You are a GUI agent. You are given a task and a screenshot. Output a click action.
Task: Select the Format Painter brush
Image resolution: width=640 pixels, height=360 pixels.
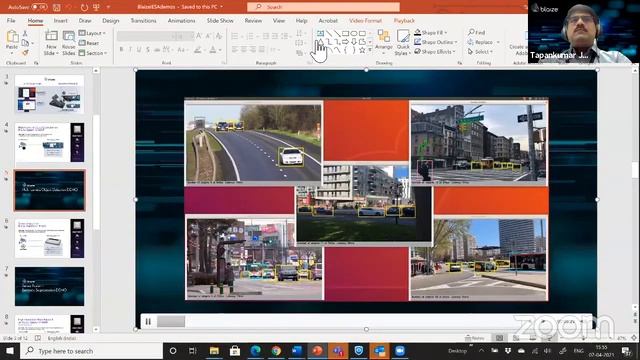click(25, 53)
